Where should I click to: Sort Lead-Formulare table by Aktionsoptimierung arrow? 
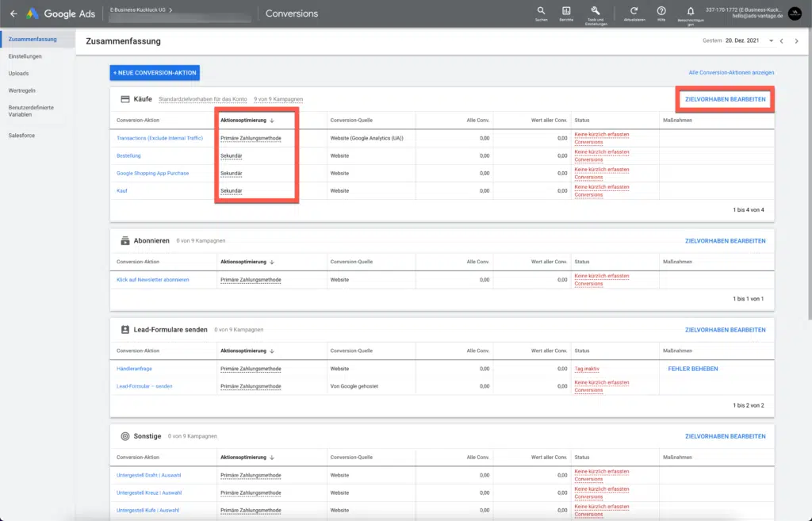click(x=272, y=351)
